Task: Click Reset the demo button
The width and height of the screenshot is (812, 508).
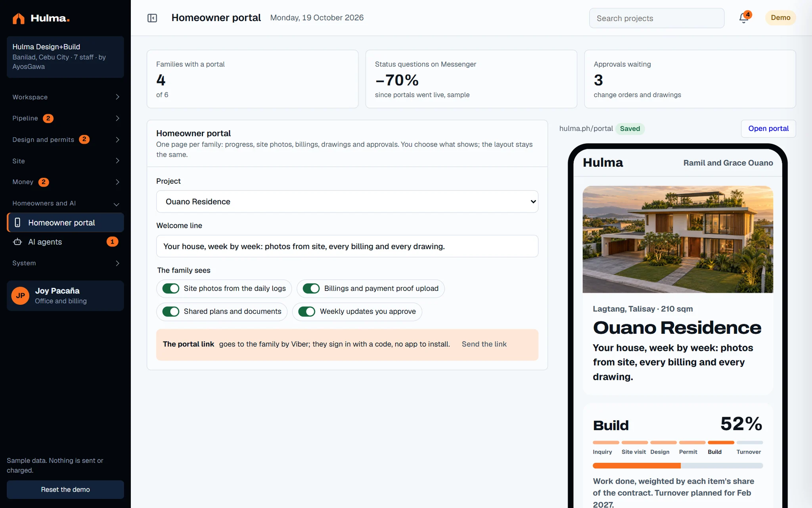Action: point(65,490)
